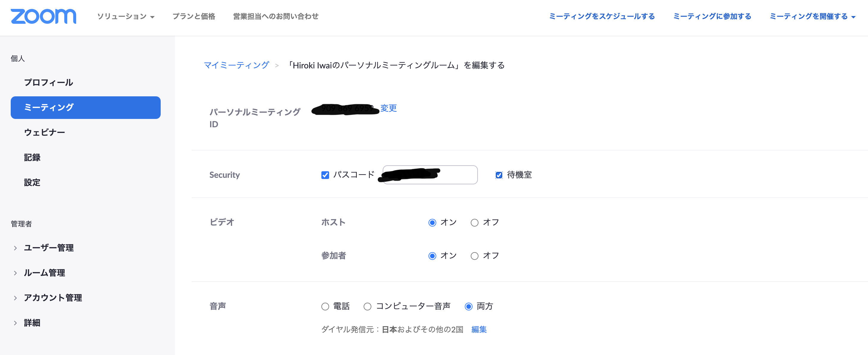Click the マイミーティング breadcrumb link
Screen dimensions: 868x355
pos(237,65)
